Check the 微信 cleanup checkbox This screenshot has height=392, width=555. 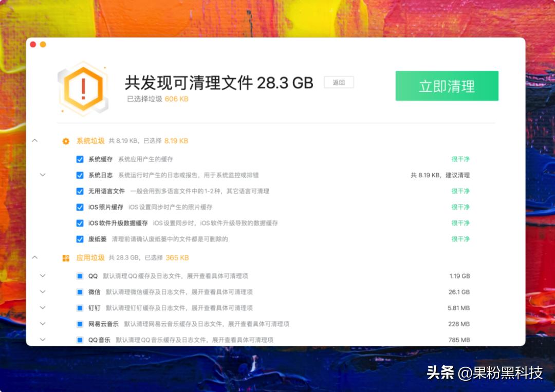point(80,291)
